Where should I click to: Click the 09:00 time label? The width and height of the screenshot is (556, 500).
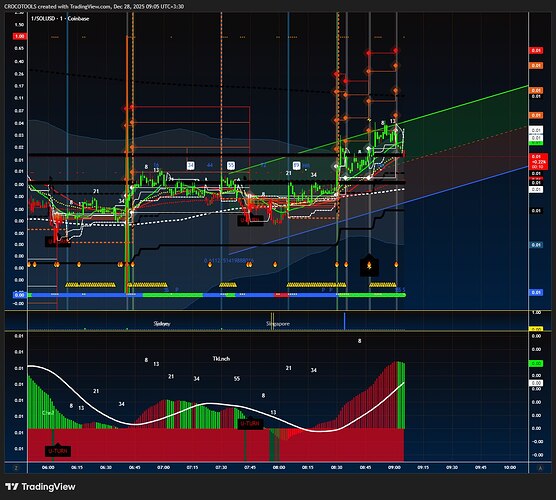(394, 468)
